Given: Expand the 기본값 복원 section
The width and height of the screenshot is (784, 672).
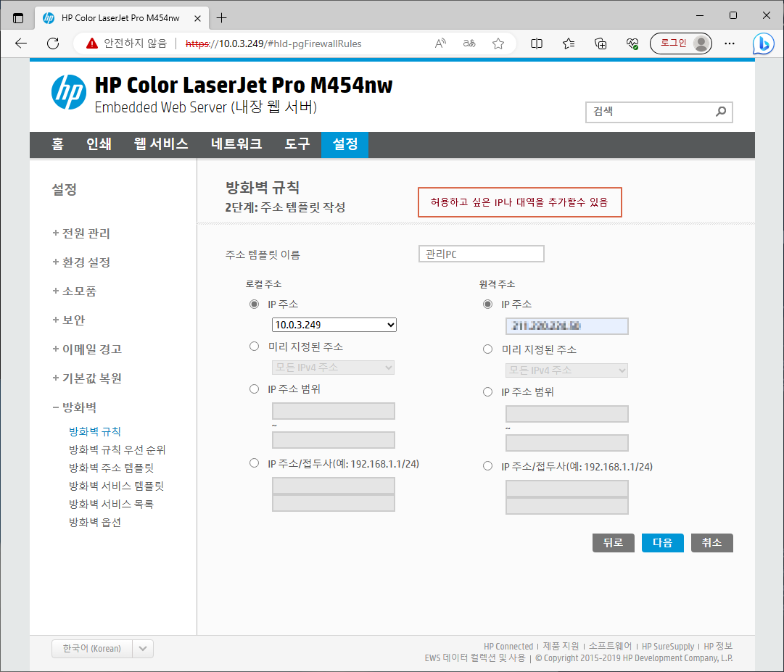Looking at the screenshot, I should point(87,378).
